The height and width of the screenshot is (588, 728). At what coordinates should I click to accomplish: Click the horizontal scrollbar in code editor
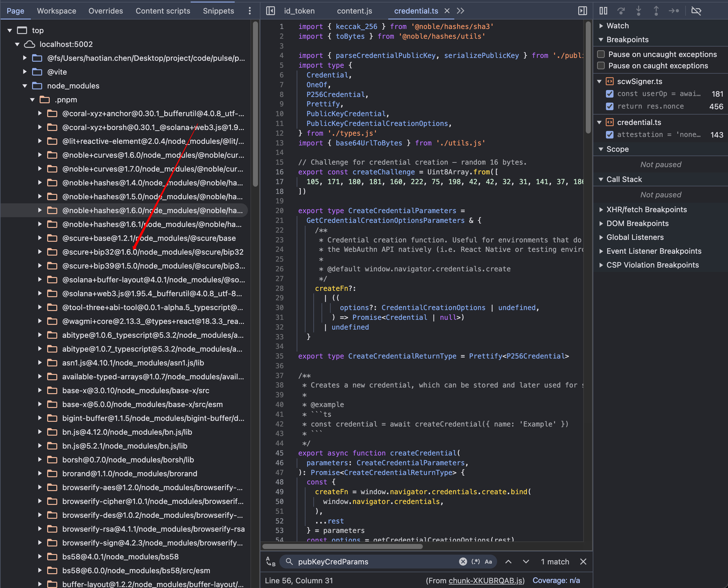pos(342,546)
